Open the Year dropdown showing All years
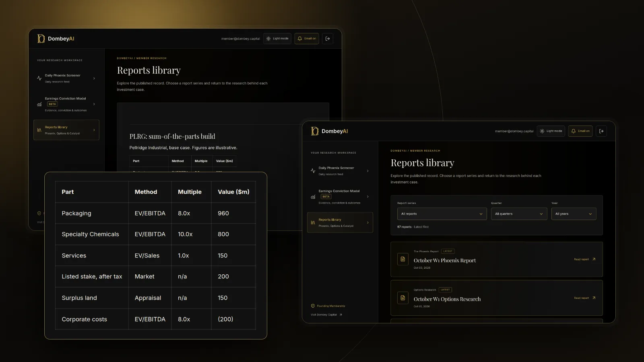This screenshot has width=644, height=362. pos(574,214)
